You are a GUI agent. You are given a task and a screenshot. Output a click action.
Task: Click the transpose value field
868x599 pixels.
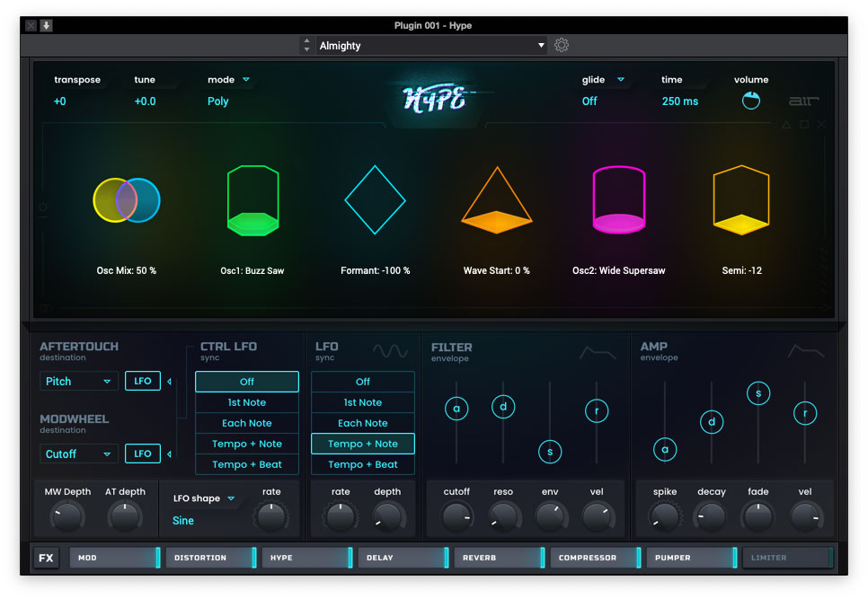click(x=60, y=101)
